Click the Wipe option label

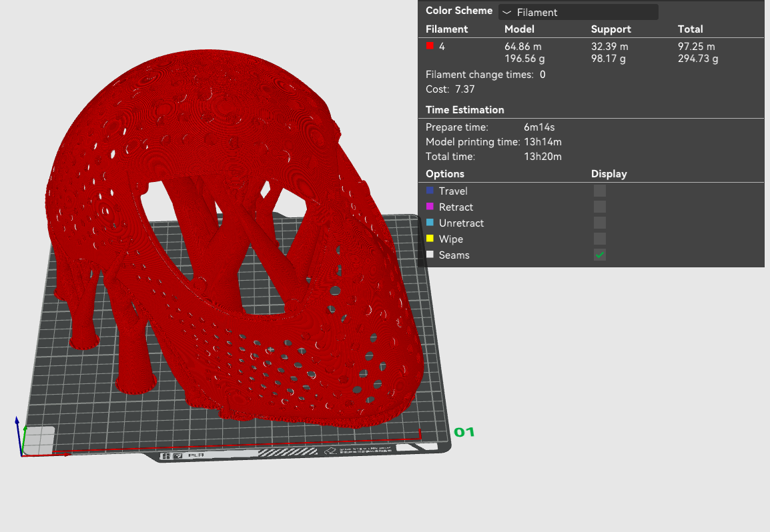[x=451, y=239]
